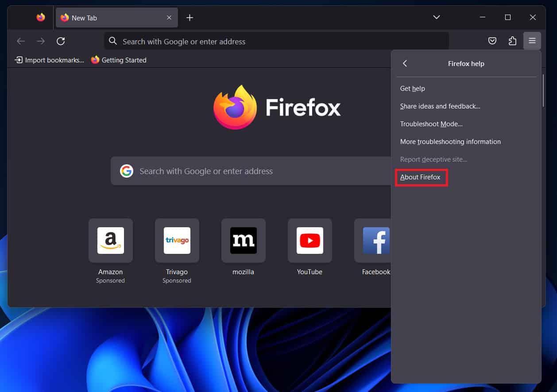Image resolution: width=557 pixels, height=392 pixels.
Task: Click the address bar search field
Action: pyautogui.click(x=275, y=41)
